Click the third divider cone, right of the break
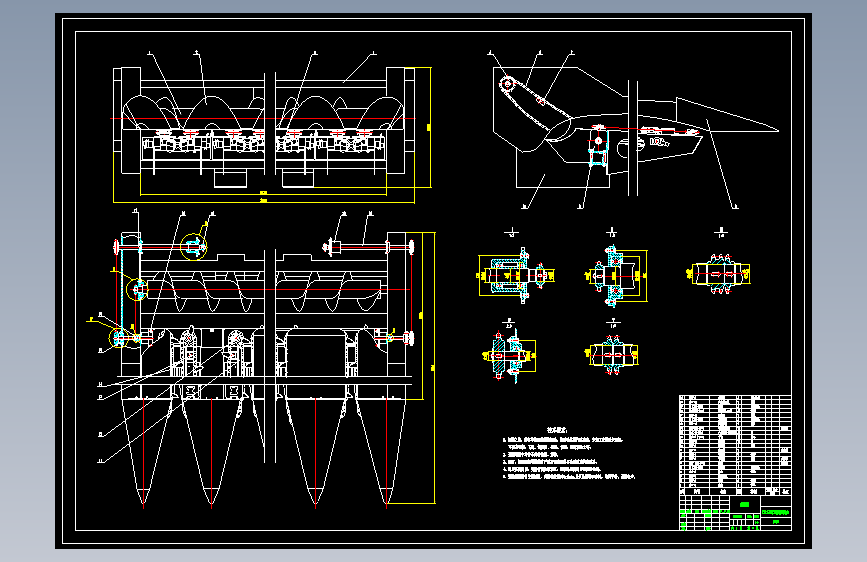Screen dimensions: 867x562 tap(316, 451)
